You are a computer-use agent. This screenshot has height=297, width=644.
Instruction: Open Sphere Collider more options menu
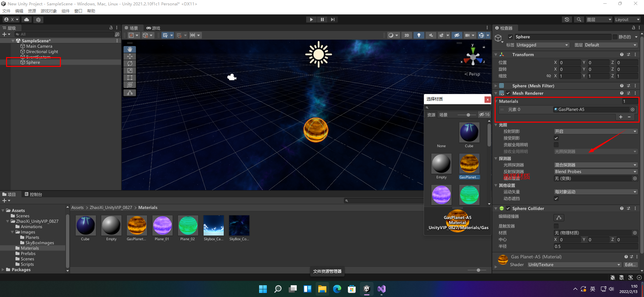point(635,208)
